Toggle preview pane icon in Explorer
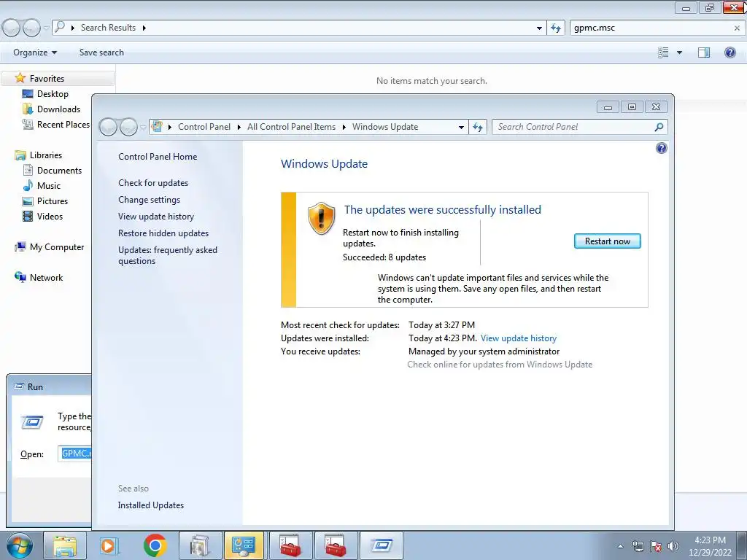The height and width of the screenshot is (560, 747). (x=704, y=52)
